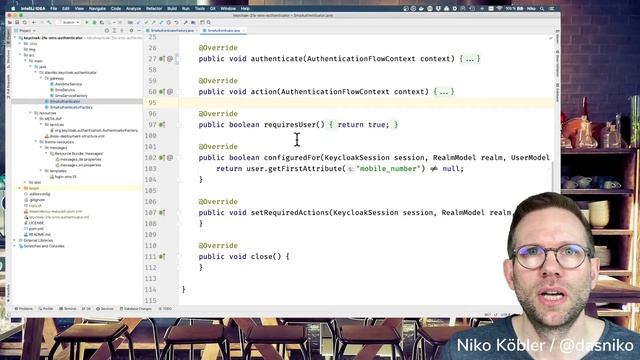
Task: Click override gutter icon at line 111
Action: [162, 257]
